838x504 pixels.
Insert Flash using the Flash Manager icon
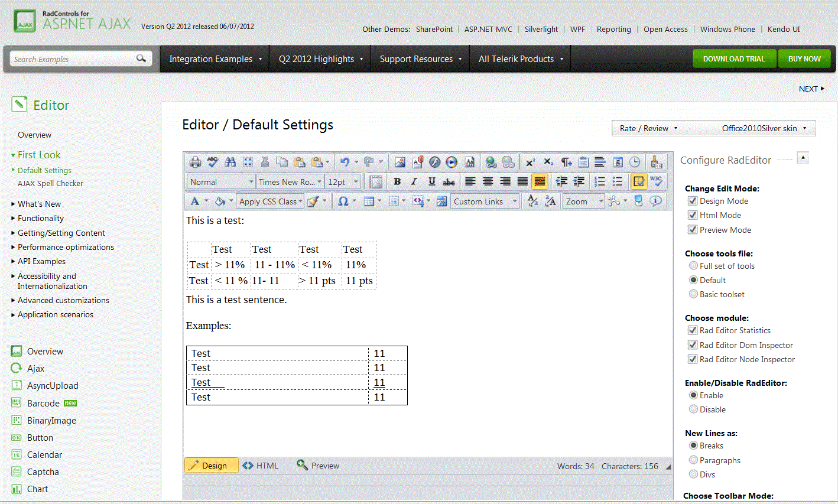pyautogui.click(x=435, y=162)
